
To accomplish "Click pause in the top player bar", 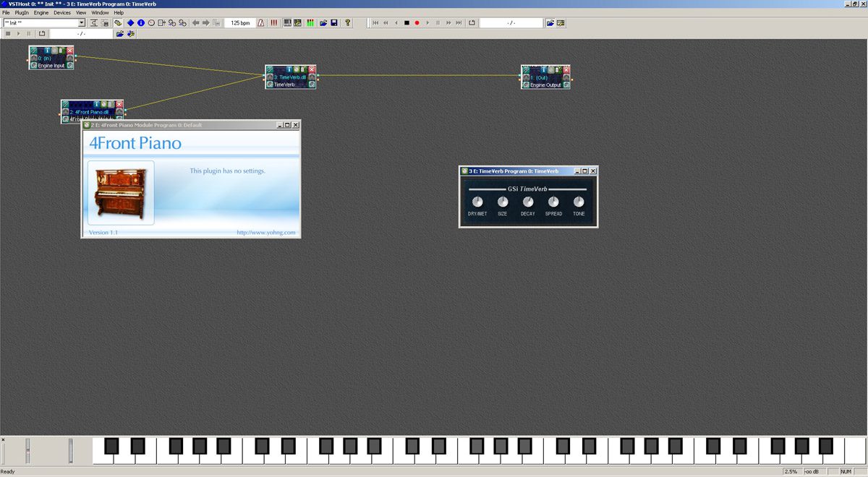I will point(438,23).
